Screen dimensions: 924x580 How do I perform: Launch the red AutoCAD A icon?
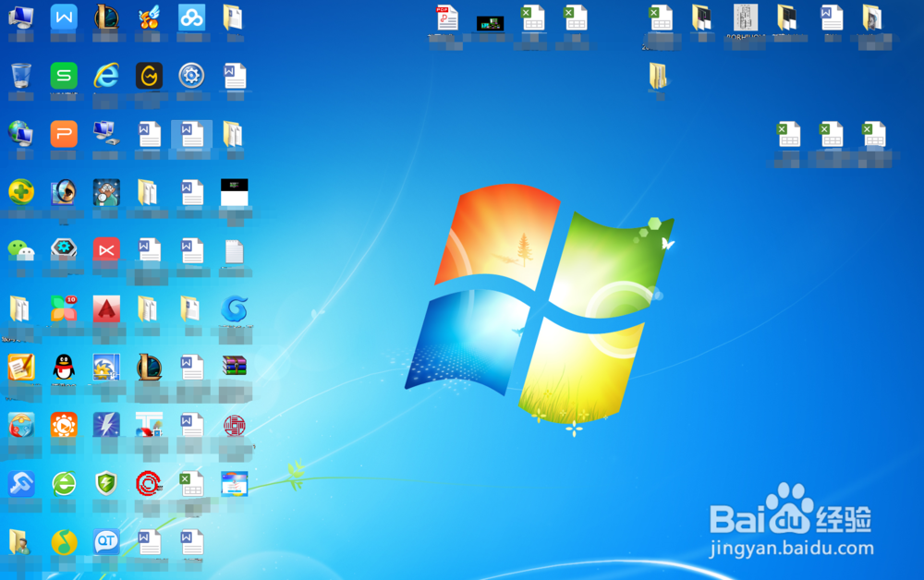106,309
